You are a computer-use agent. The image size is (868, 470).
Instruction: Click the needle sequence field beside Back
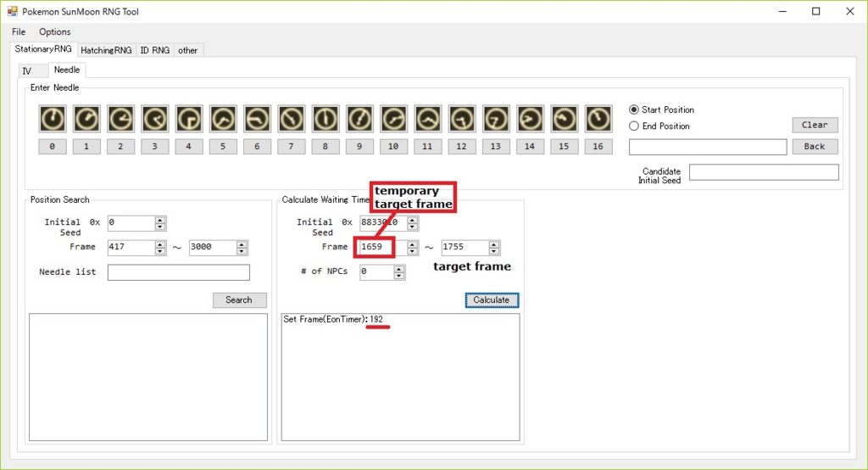click(x=708, y=147)
